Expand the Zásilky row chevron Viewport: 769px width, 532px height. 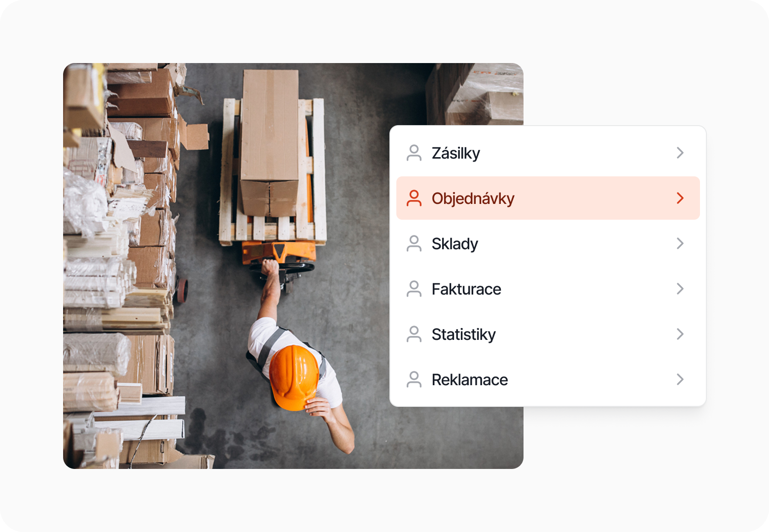point(680,153)
